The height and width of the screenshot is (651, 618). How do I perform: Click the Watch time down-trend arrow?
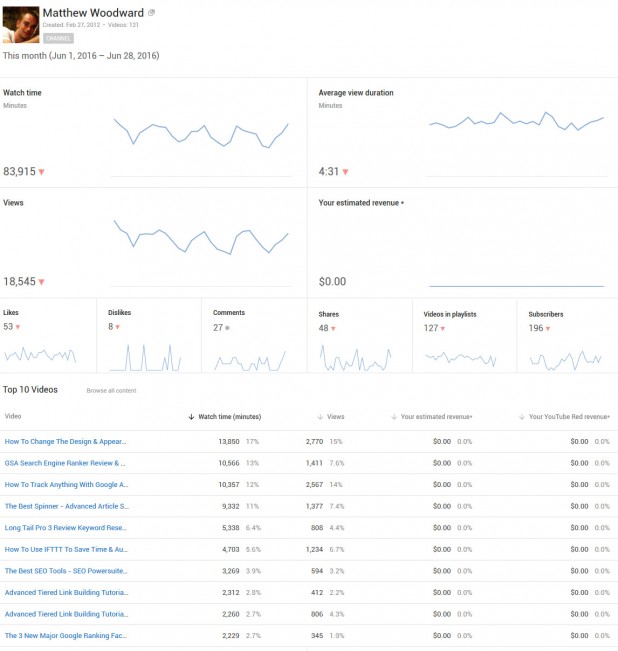point(42,172)
